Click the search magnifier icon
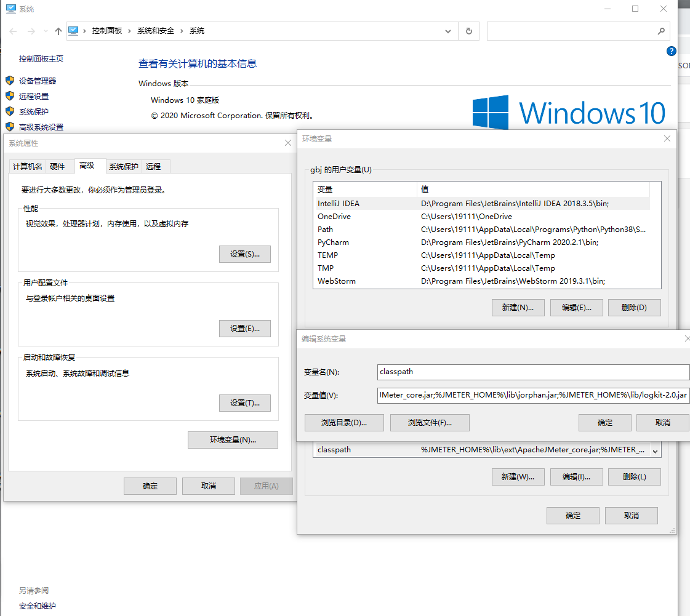Screen dimensions: 690x616 tap(661, 31)
